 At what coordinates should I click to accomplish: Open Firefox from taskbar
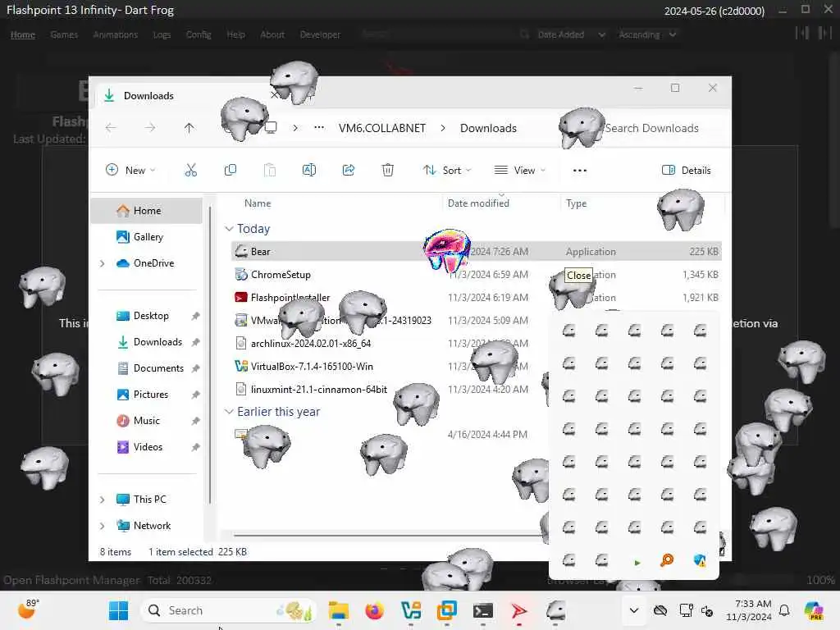[x=374, y=610]
